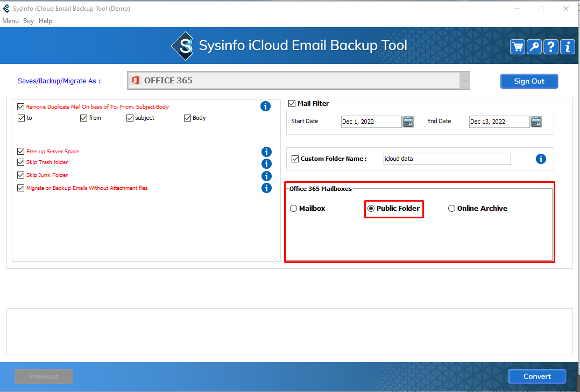The width and height of the screenshot is (580, 392).
Task: Open the Menu menu
Action: point(10,21)
